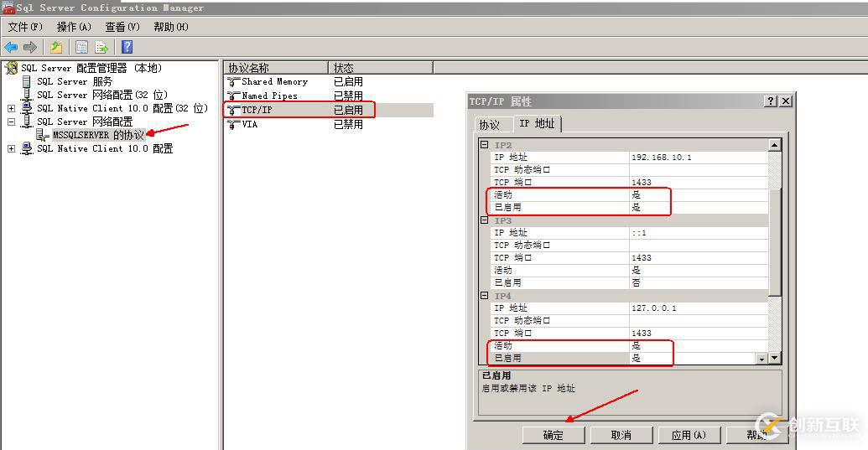Screen dimensions: 868x450
Task: Select SQL Server 服务 in the tree
Action: 74,81
